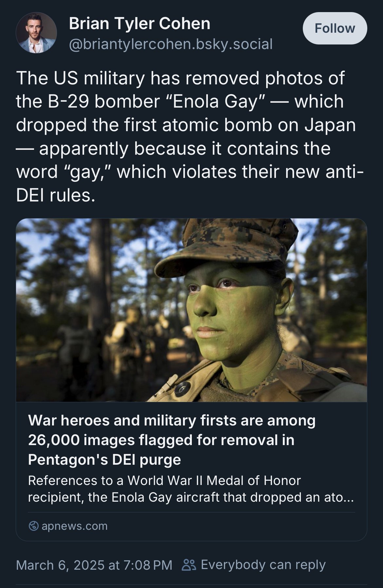Open the Everybody can reply setting
Viewport: 383px width, 588px height.
click(254, 565)
